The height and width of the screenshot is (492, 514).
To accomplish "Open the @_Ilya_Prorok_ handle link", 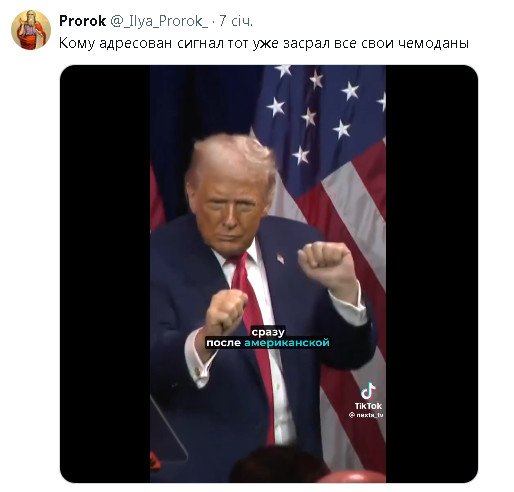I will click(159, 21).
